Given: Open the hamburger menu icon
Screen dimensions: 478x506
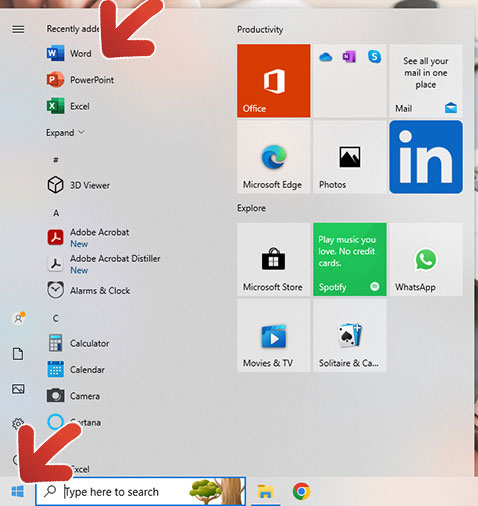Looking at the screenshot, I should pos(18,30).
